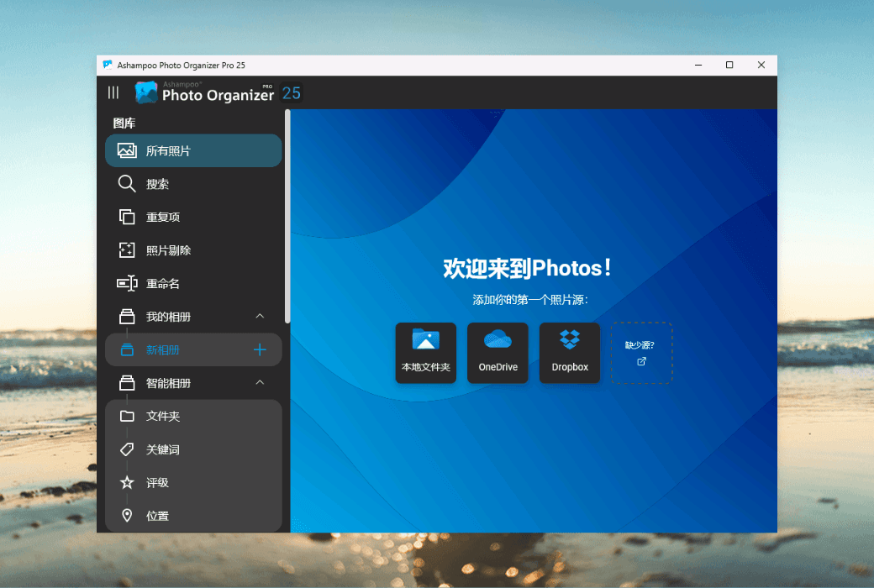Open the 重命名 rename tool

coord(193,283)
